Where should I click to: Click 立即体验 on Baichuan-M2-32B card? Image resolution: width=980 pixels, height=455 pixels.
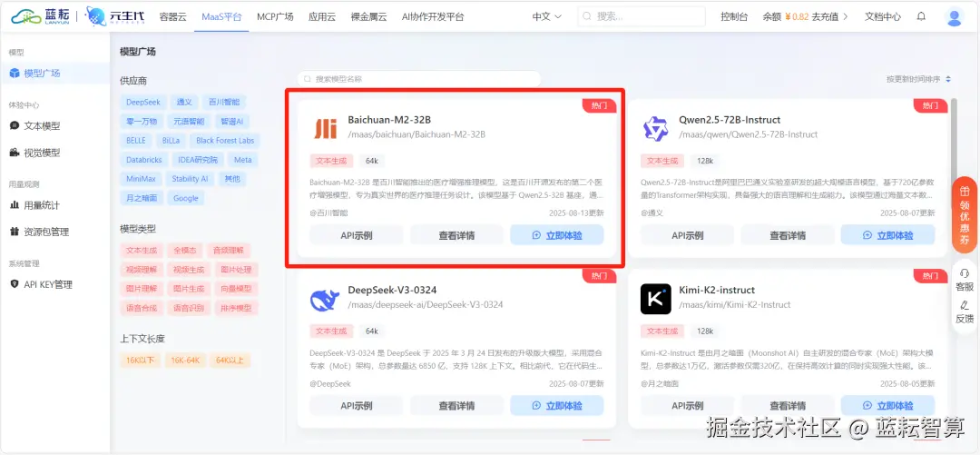pyautogui.click(x=557, y=235)
